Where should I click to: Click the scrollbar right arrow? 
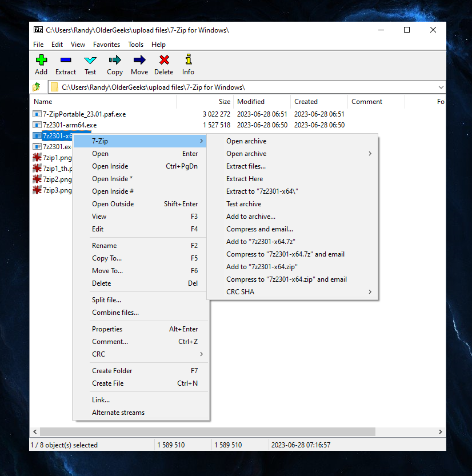click(x=441, y=431)
